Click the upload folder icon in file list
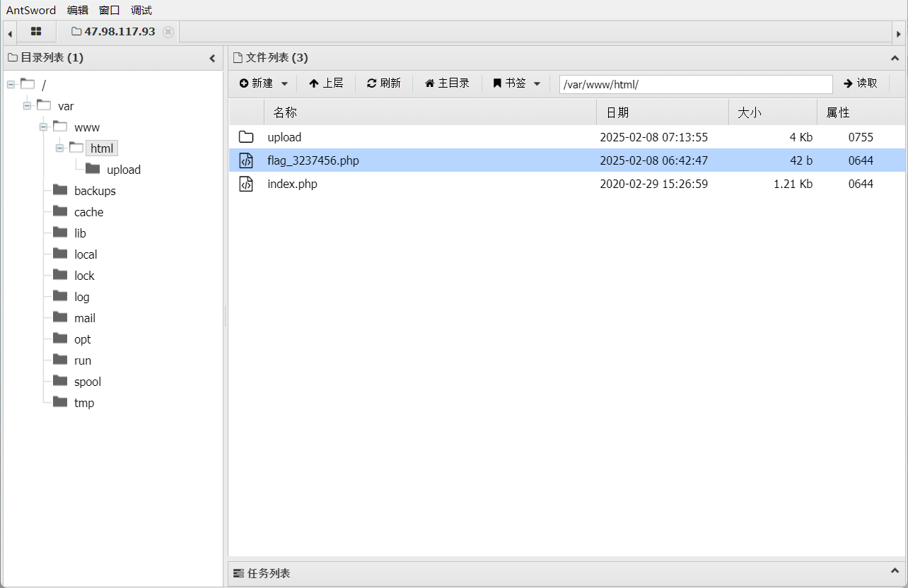 [x=246, y=137]
